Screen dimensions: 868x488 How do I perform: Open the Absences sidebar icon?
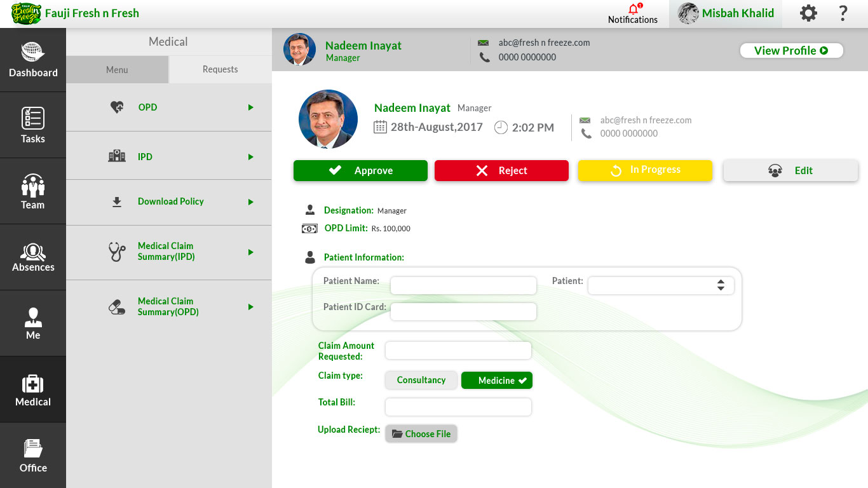point(32,252)
